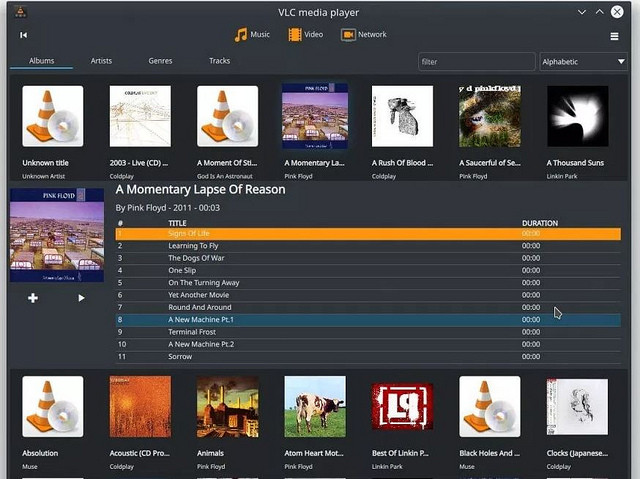Click the A Momentary Lapse Of Reason heading
This screenshot has height=479, width=640.
(x=200, y=190)
